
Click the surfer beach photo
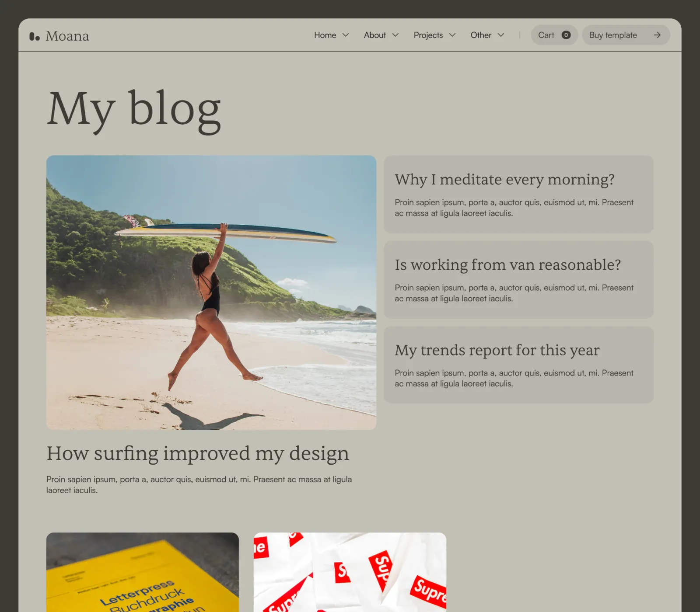click(211, 292)
